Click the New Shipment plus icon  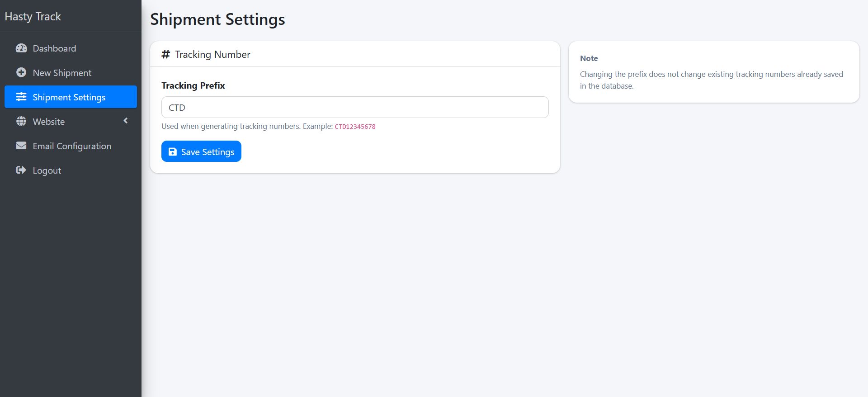(21, 73)
